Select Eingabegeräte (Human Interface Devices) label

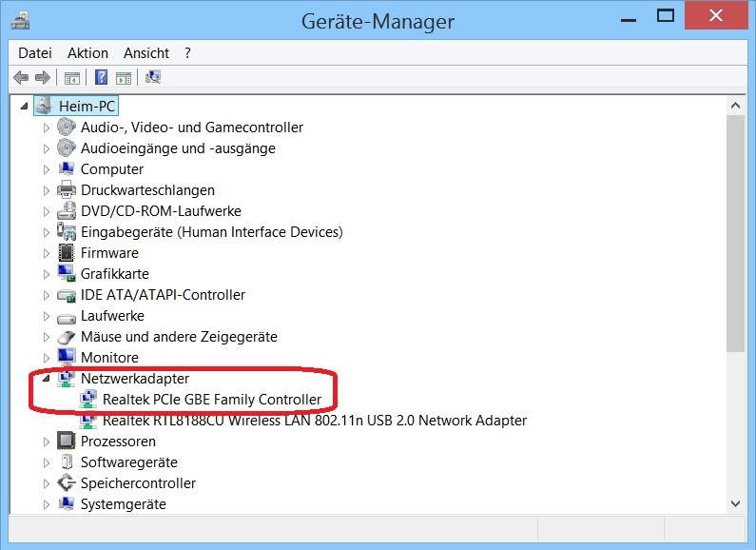(x=212, y=232)
